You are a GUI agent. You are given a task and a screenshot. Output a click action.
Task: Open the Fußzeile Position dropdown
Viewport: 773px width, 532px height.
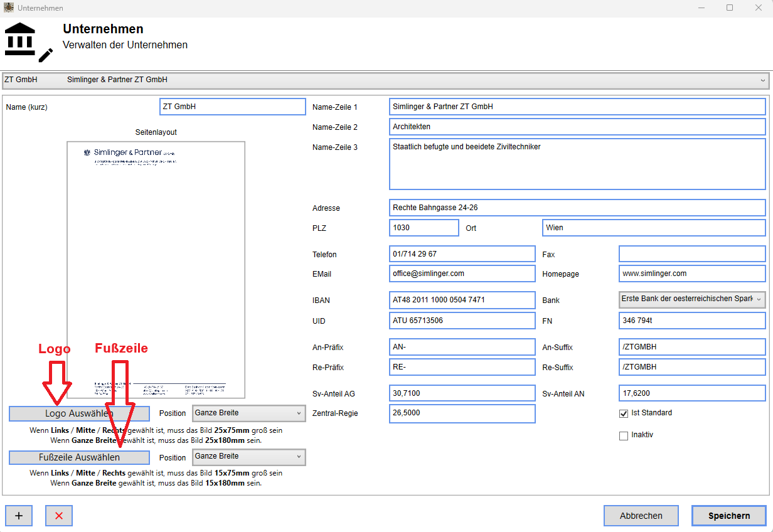coord(248,457)
